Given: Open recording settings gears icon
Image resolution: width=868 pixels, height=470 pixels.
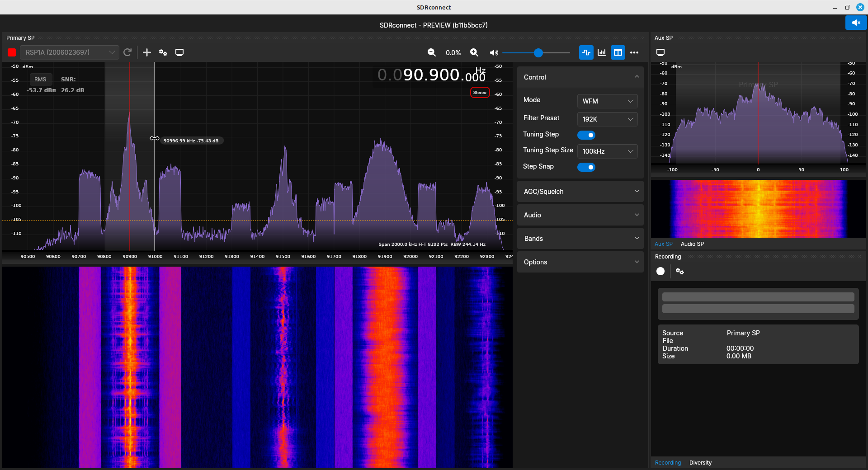Looking at the screenshot, I should pyautogui.click(x=680, y=271).
